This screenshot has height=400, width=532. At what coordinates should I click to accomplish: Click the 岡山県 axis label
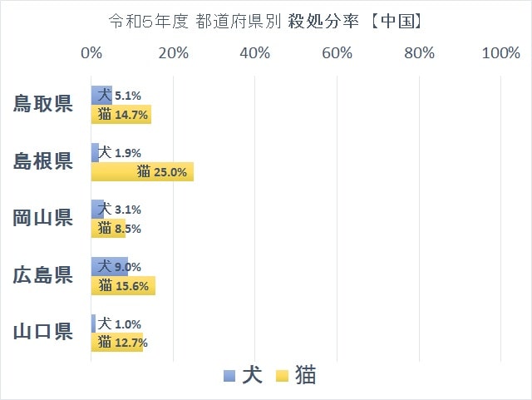(43, 218)
